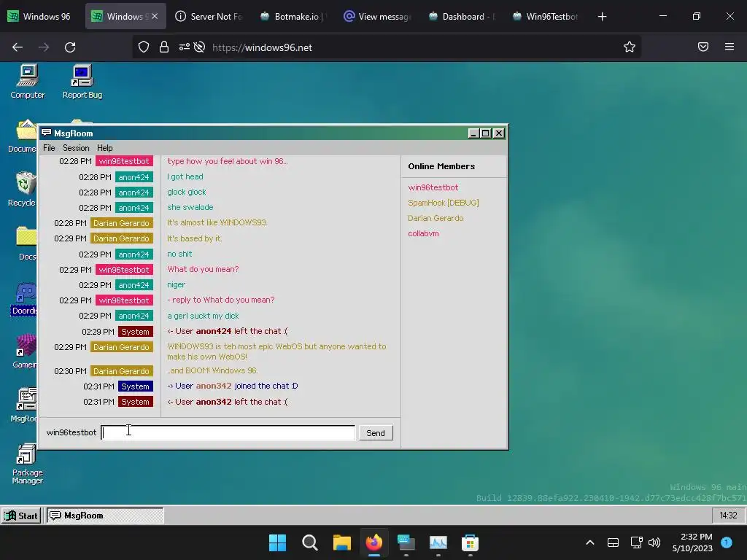Click Firefox icon in Windows taskbar
Image resolution: width=747 pixels, height=560 pixels.
374,542
